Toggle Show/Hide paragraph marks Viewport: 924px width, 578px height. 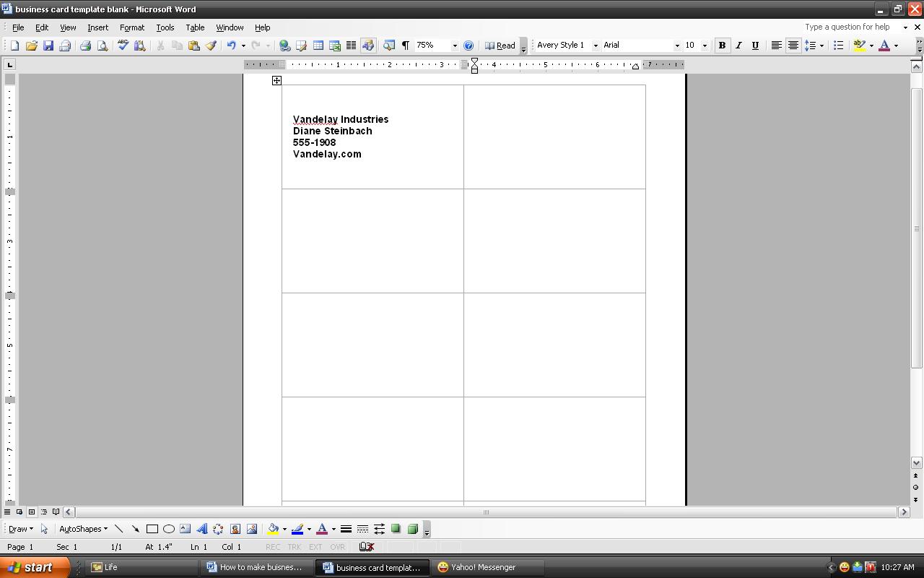tap(405, 46)
